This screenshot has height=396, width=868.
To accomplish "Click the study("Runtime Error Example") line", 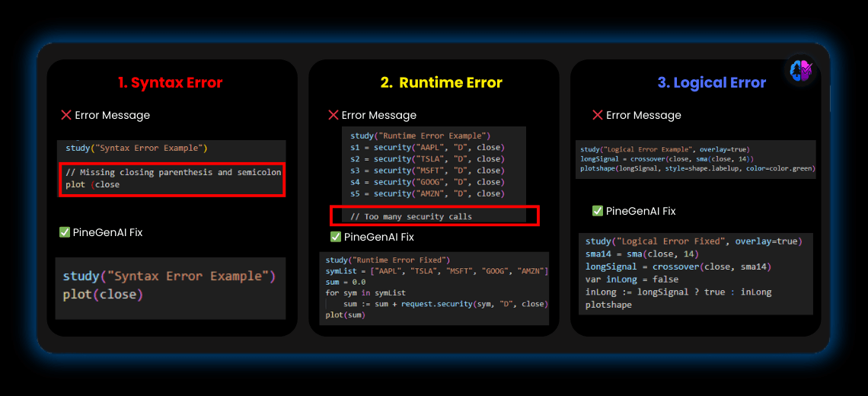I will [421, 136].
